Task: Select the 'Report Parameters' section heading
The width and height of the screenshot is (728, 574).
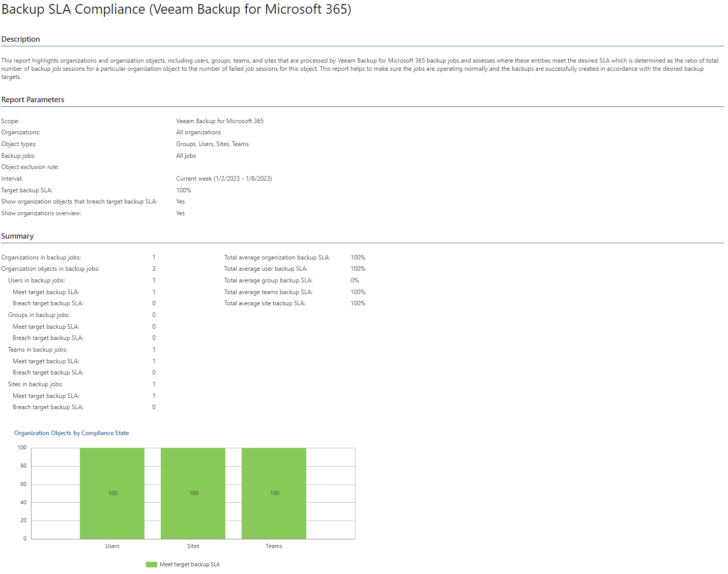Action: [33, 100]
